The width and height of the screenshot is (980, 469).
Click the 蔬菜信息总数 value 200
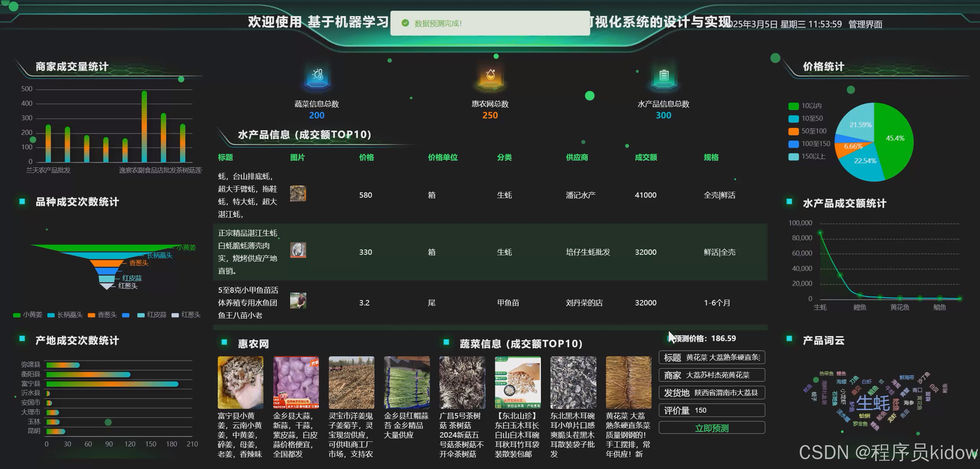(x=317, y=115)
